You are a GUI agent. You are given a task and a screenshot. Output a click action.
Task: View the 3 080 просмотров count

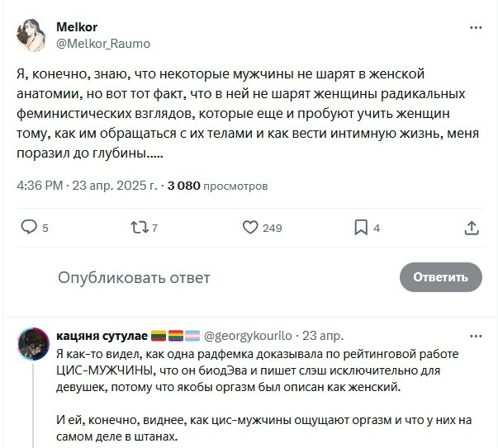pyautogui.click(x=217, y=186)
